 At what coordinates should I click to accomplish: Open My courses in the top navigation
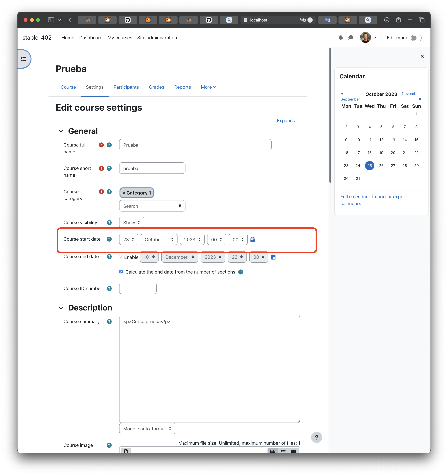pyautogui.click(x=120, y=38)
